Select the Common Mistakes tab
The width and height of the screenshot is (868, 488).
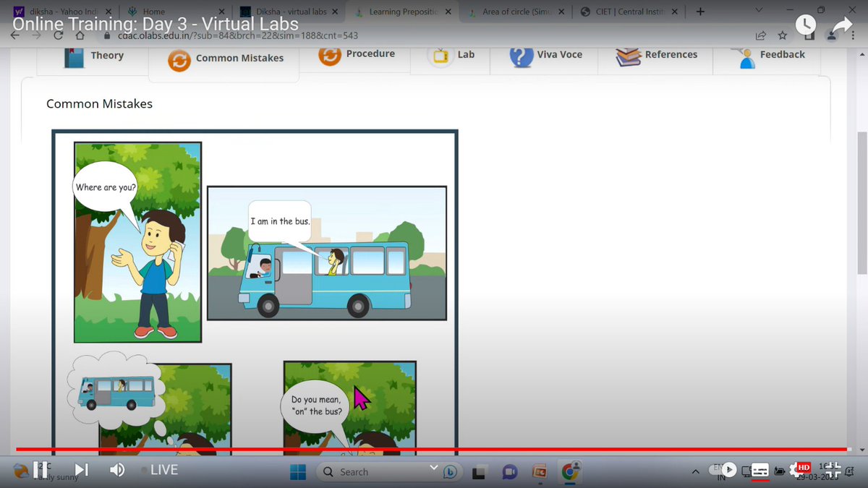pos(223,59)
